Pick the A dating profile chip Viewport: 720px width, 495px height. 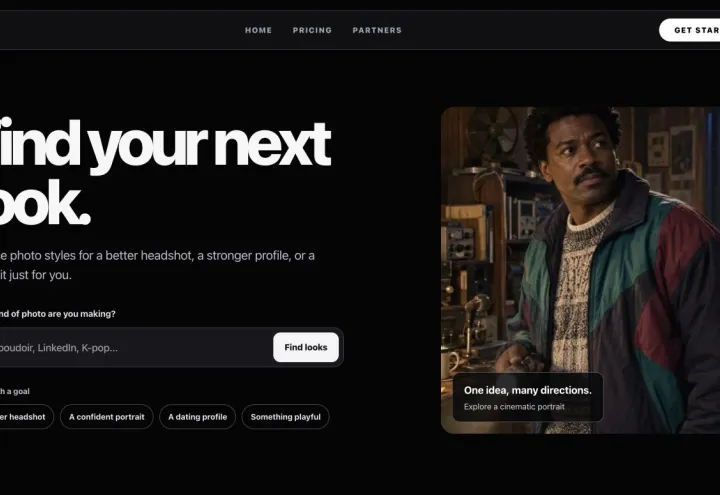tap(197, 417)
